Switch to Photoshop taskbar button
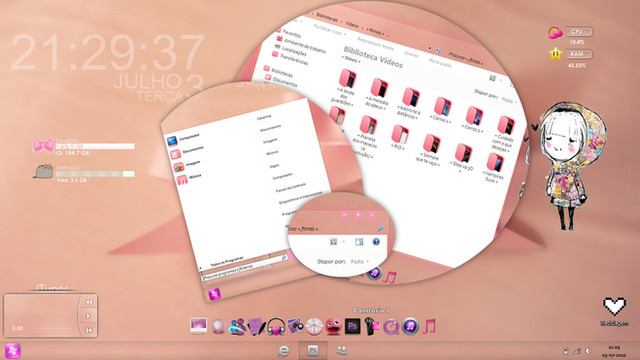 pyautogui.click(x=313, y=351)
